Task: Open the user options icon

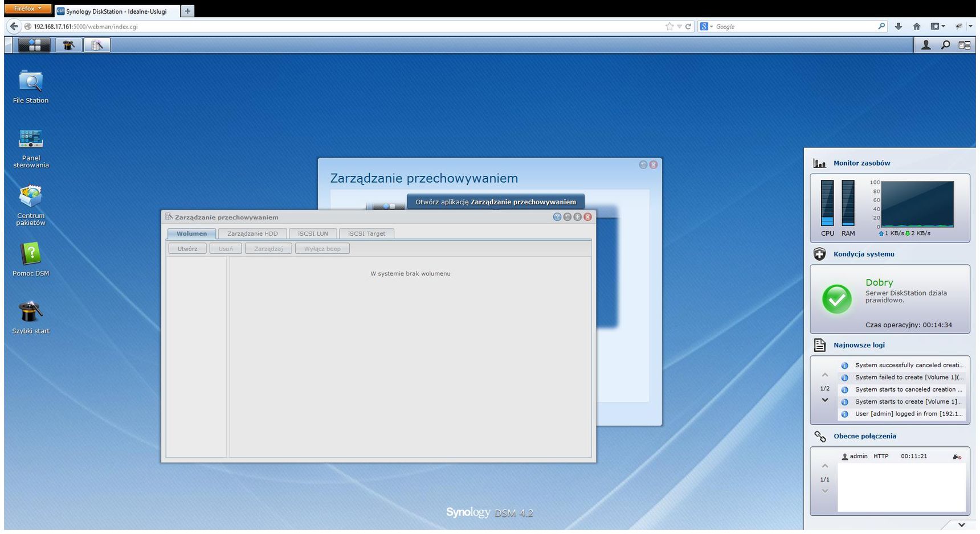Action: click(x=926, y=45)
